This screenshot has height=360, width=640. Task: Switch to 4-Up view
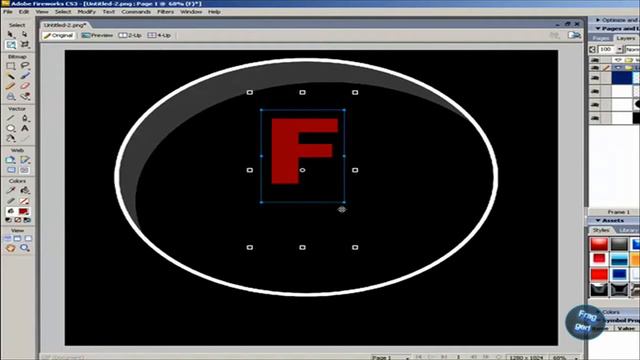click(159, 36)
